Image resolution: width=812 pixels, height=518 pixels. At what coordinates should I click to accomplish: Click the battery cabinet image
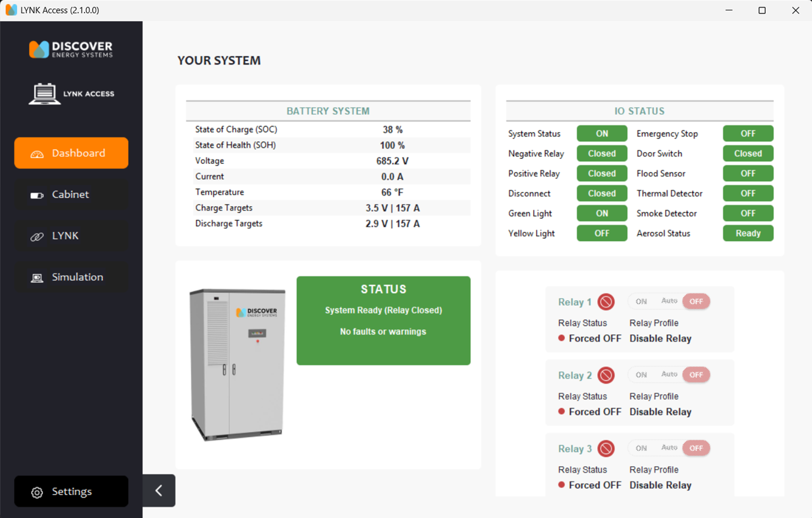click(x=237, y=364)
